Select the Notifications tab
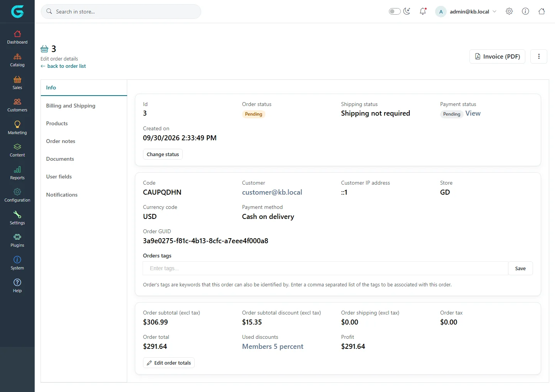 coord(84,195)
